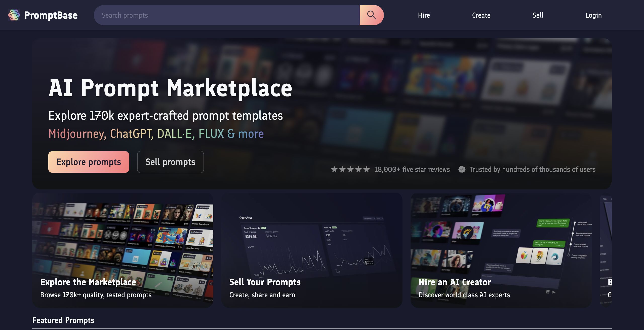The height and width of the screenshot is (330, 644).
Task: Click the lion logo thumbnail in creator card
Action: click(539, 256)
